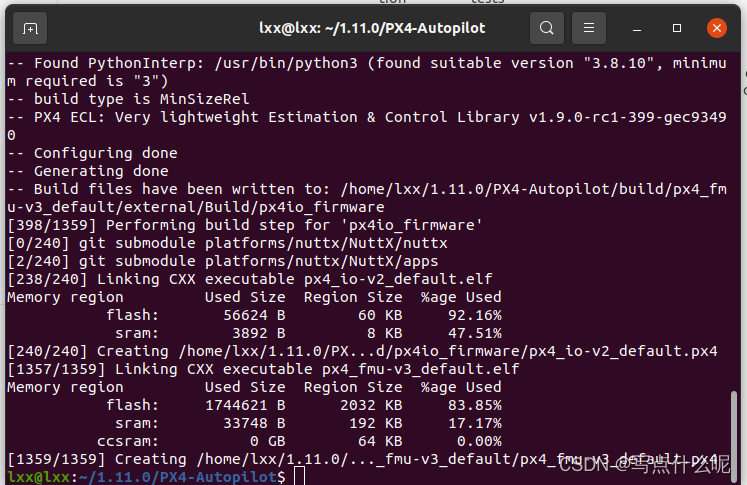Click the '-- Configuring done' line
This screenshot has width=747, height=485.
click(x=92, y=153)
